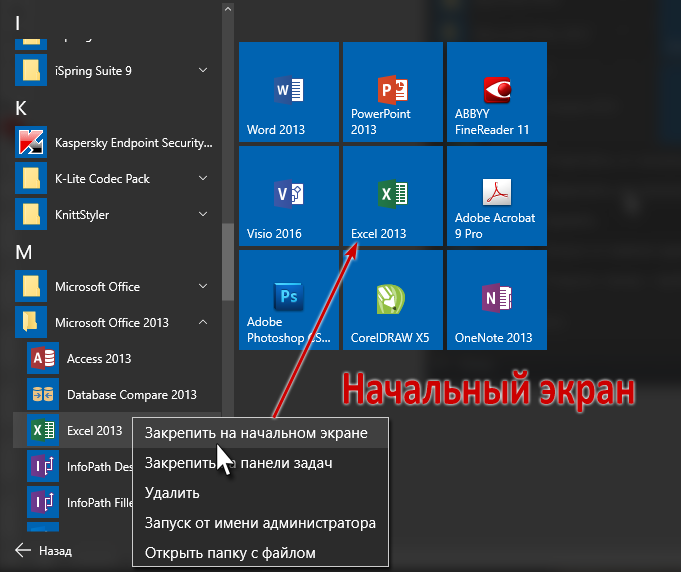Screen dimensions: 681x572
Task: Launch the Adobe Photoshop tile
Action: click(x=289, y=300)
